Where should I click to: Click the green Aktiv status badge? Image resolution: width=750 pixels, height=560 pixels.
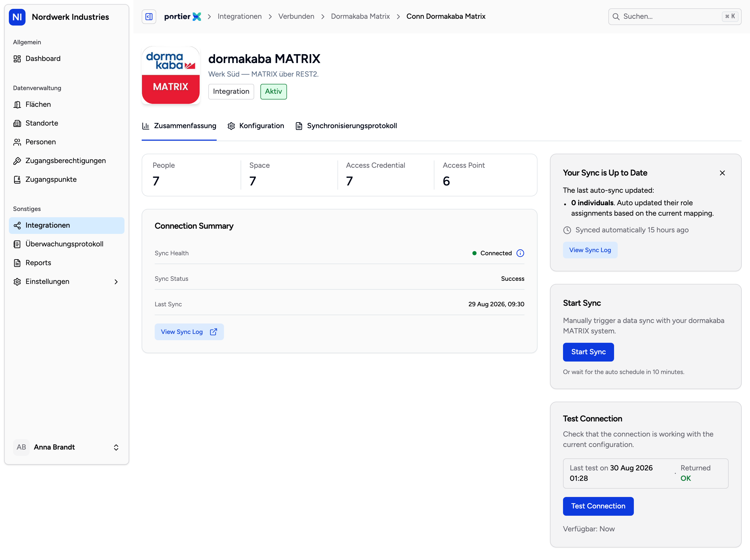click(x=273, y=91)
